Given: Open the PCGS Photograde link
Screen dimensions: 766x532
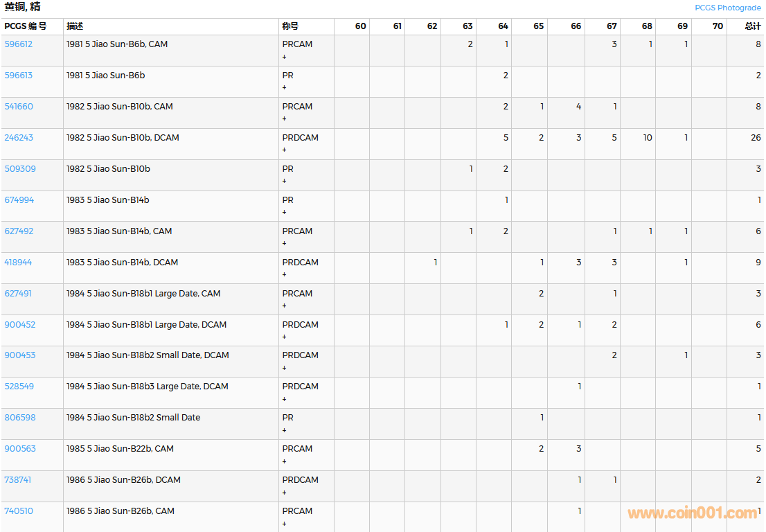Looking at the screenshot, I should (727, 8).
